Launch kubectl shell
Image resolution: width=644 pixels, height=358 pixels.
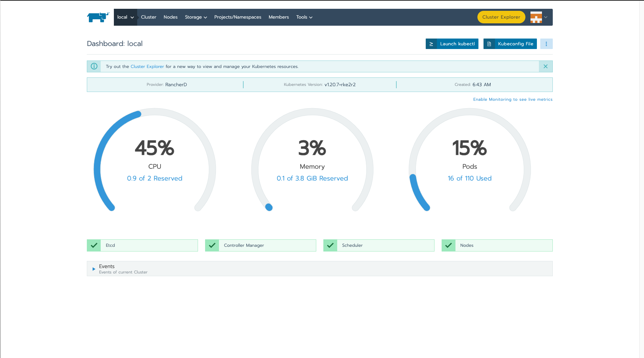coord(452,44)
